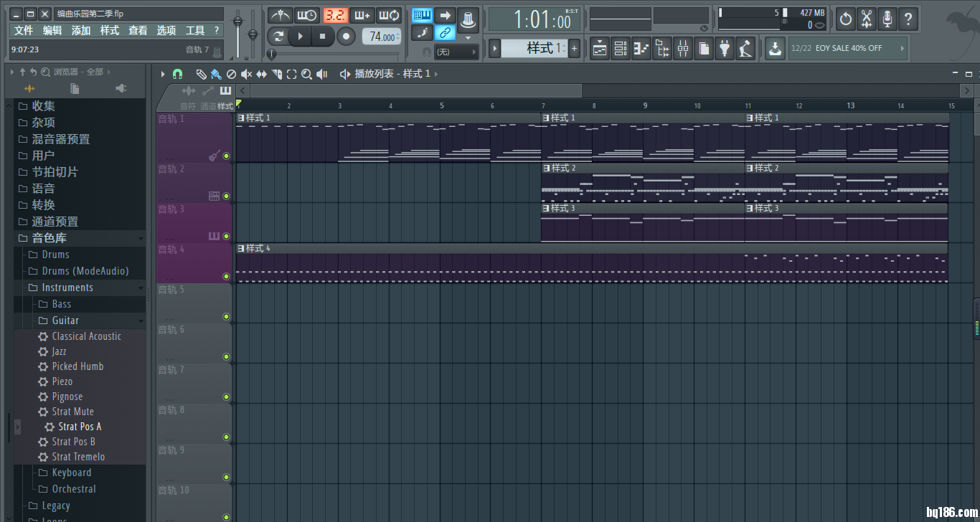Open the snap selector dropdown (无)
Viewport: 980px width, 522px height.
(x=456, y=52)
